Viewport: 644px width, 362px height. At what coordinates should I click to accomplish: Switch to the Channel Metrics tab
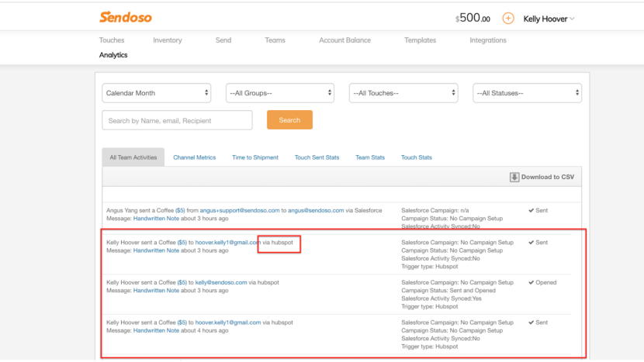tap(194, 157)
